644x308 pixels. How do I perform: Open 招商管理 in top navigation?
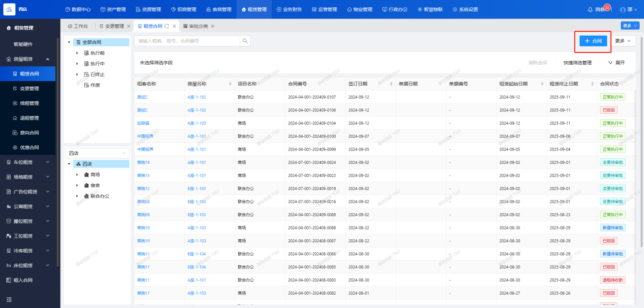pyautogui.click(x=183, y=9)
